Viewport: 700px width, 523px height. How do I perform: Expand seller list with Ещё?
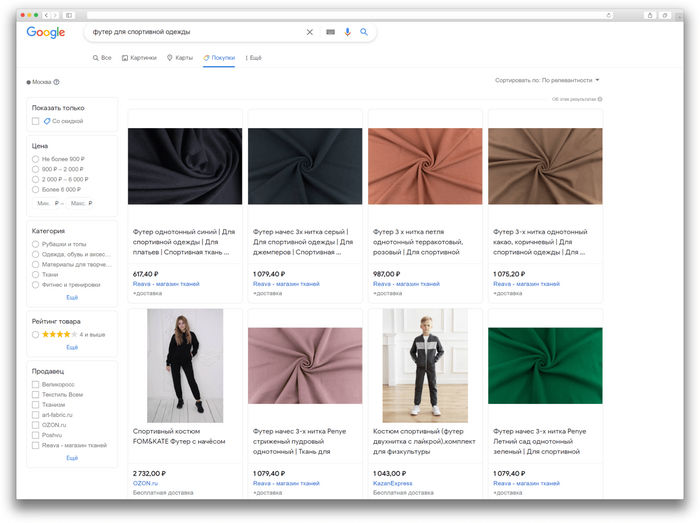click(x=72, y=457)
